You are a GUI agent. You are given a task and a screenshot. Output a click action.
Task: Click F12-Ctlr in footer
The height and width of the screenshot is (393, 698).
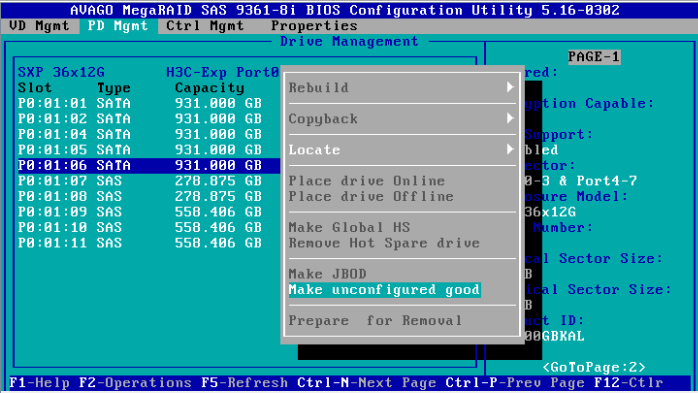628,383
